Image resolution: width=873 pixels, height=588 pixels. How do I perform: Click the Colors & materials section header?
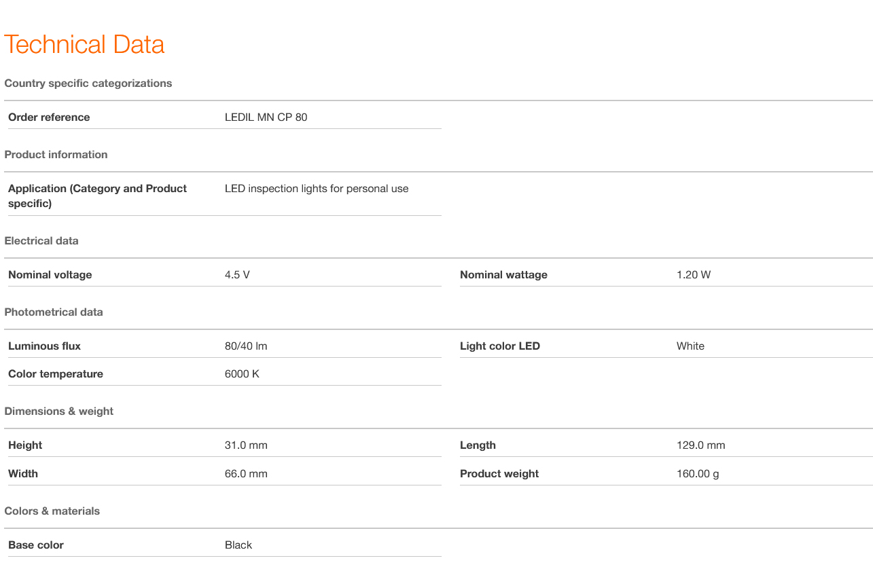click(52, 511)
